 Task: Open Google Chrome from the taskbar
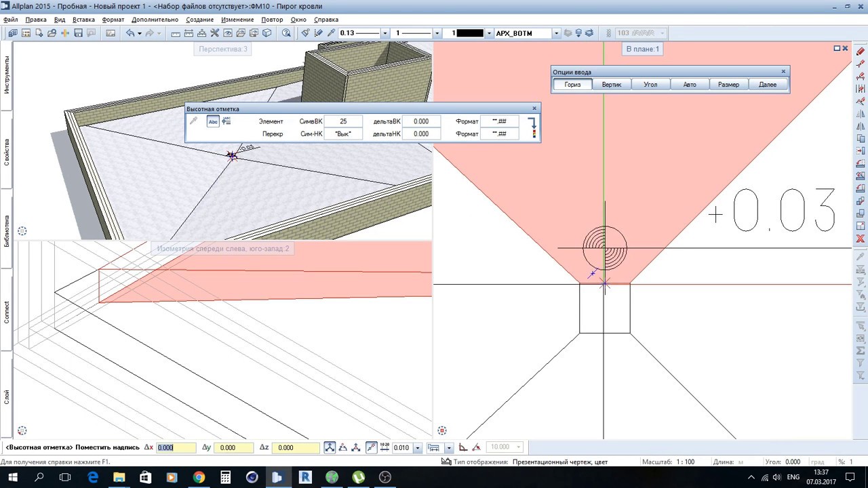[x=199, y=478]
